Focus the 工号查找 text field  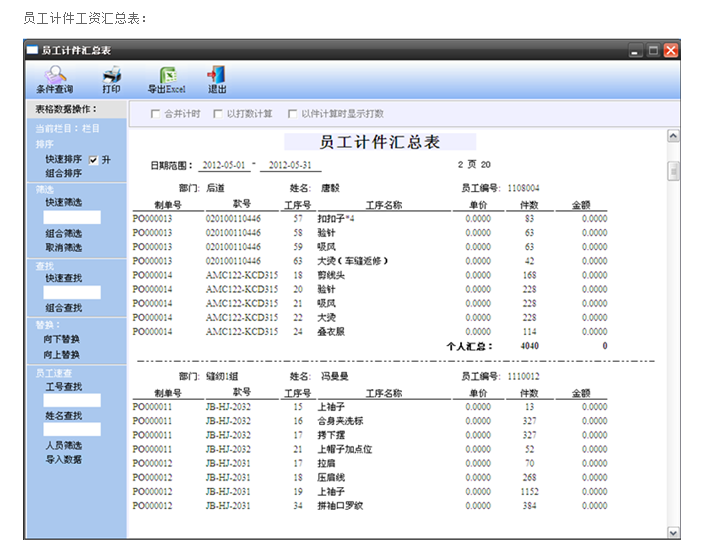[x=72, y=400]
